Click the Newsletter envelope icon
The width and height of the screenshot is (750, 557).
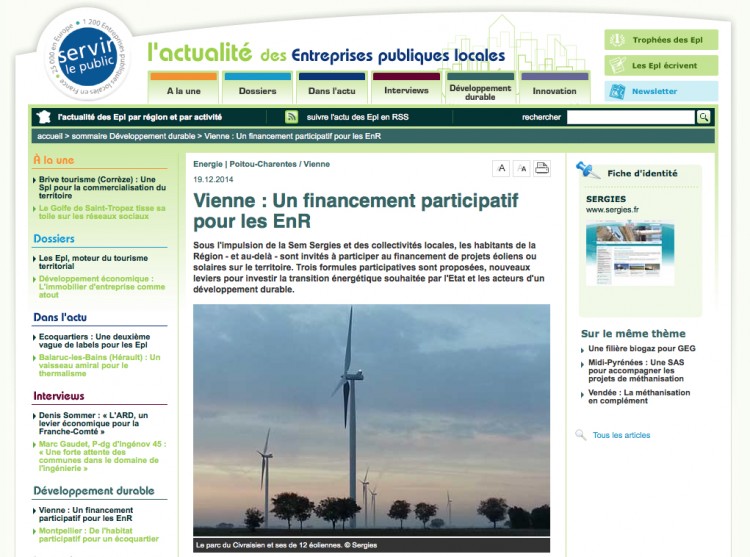coord(617,91)
